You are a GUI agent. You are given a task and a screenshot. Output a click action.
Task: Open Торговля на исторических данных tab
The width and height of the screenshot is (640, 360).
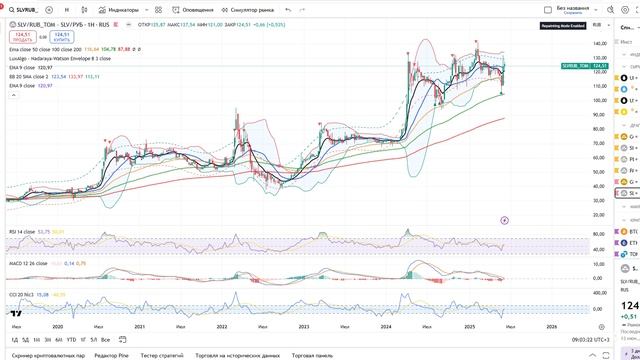click(x=238, y=356)
